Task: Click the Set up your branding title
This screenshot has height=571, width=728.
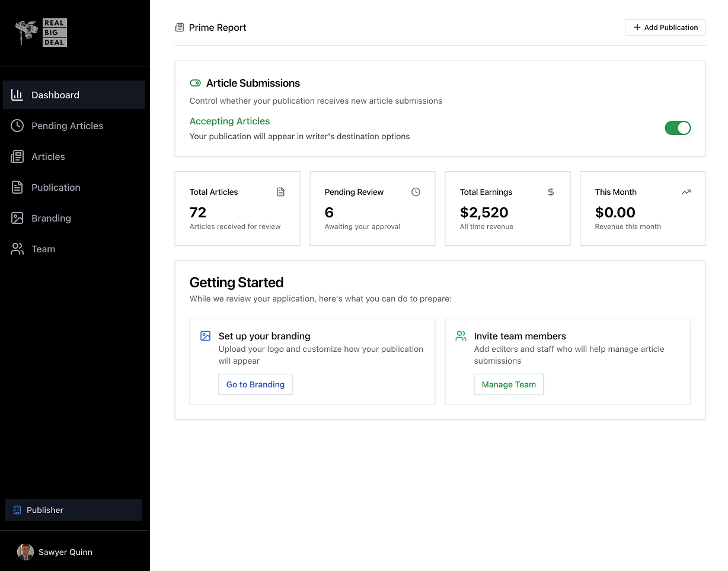Action: [264, 336]
